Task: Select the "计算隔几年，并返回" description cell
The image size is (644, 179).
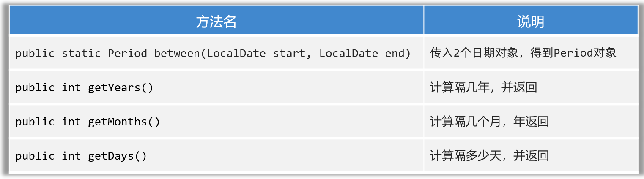Action: click(x=483, y=87)
